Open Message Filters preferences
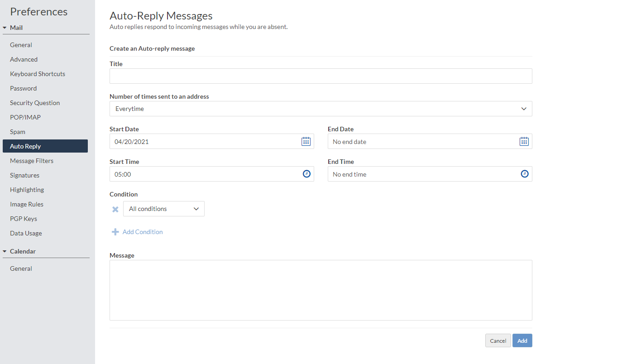Screen dimensions: 622x364 (x=32, y=161)
